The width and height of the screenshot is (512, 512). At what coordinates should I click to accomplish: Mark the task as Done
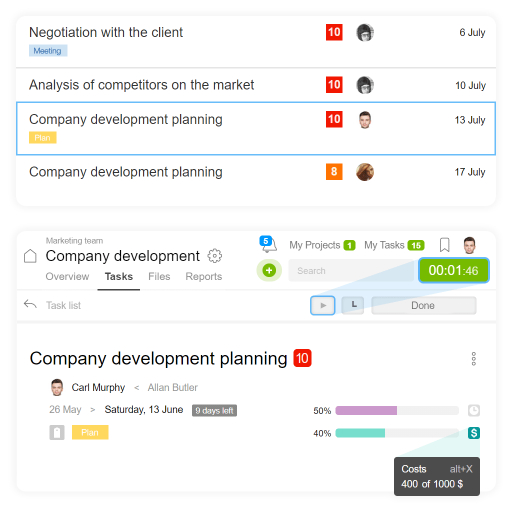pyautogui.click(x=424, y=305)
